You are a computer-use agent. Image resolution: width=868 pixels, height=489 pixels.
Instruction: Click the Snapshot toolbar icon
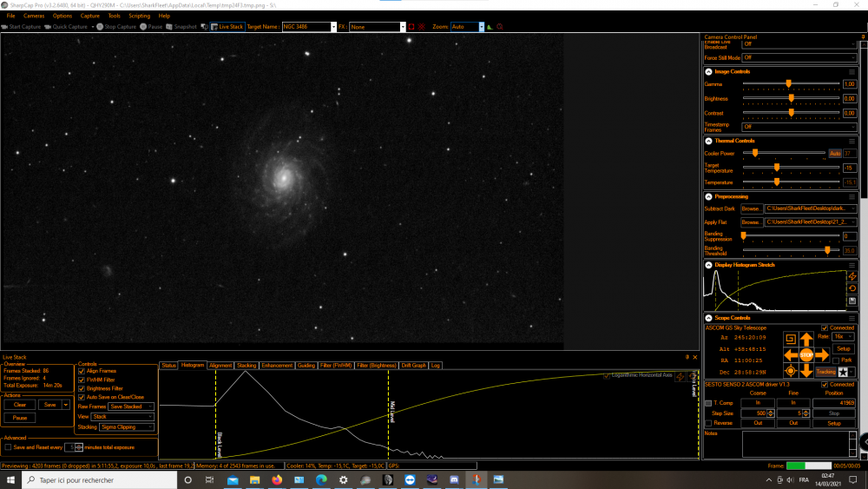click(x=169, y=27)
